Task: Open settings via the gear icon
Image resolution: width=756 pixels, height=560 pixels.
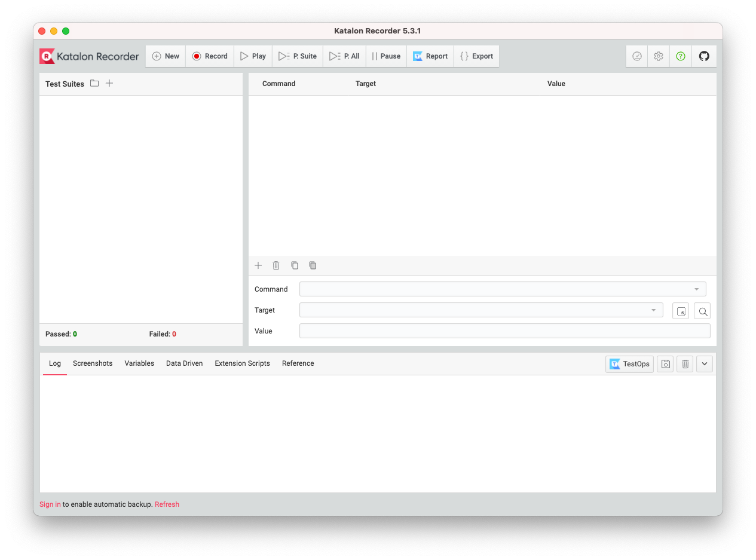Action: [659, 56]
